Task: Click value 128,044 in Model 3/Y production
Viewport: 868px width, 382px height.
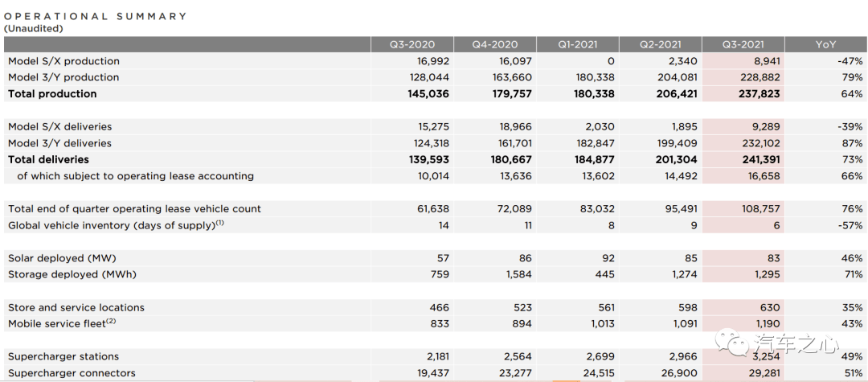Action: 431,77
